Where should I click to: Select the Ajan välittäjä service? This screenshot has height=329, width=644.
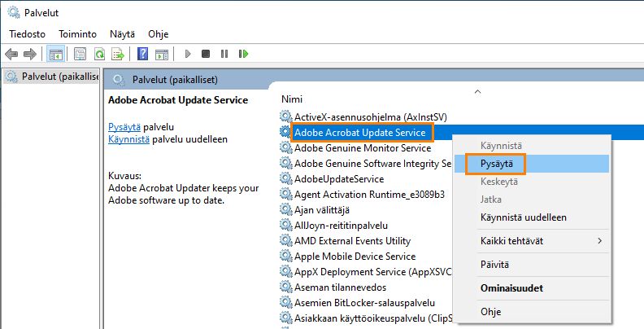click(x=321, y=210)
